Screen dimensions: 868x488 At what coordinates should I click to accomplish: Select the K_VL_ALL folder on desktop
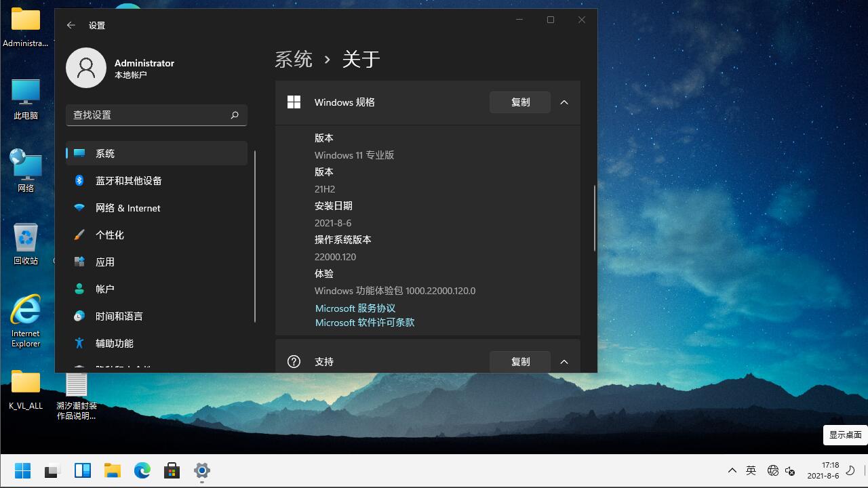coord(26,390)
